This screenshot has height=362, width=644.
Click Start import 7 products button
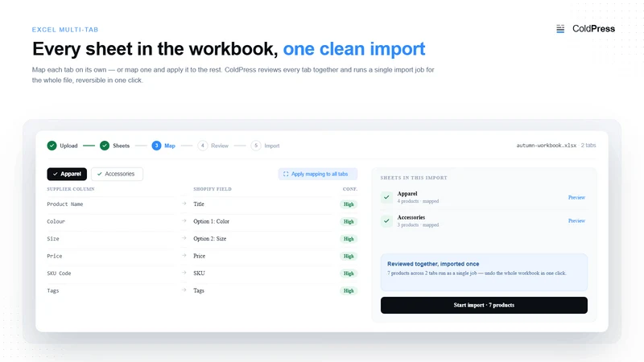484,306
